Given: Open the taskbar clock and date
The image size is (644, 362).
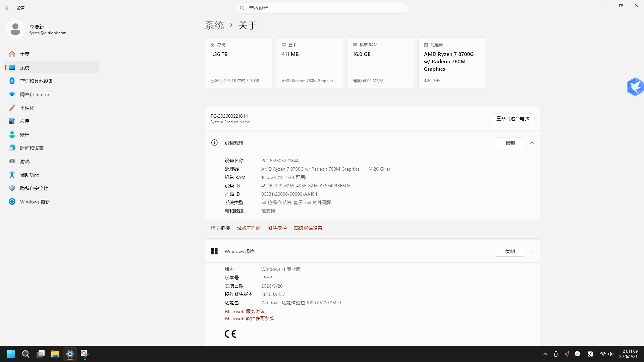Looking at the screenshot, I should (628, 354).
